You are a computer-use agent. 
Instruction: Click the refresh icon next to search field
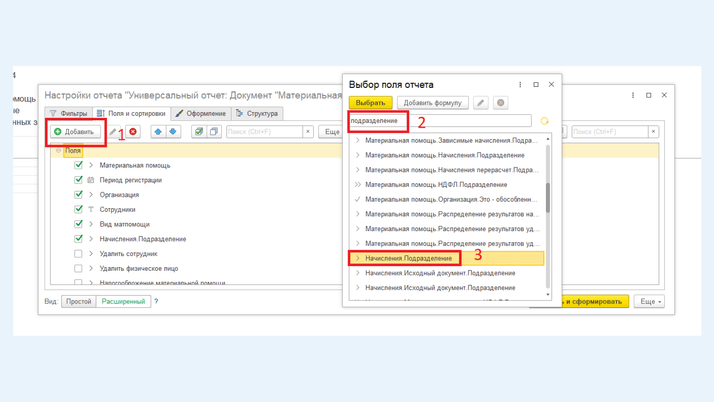(x=544, y=121)
